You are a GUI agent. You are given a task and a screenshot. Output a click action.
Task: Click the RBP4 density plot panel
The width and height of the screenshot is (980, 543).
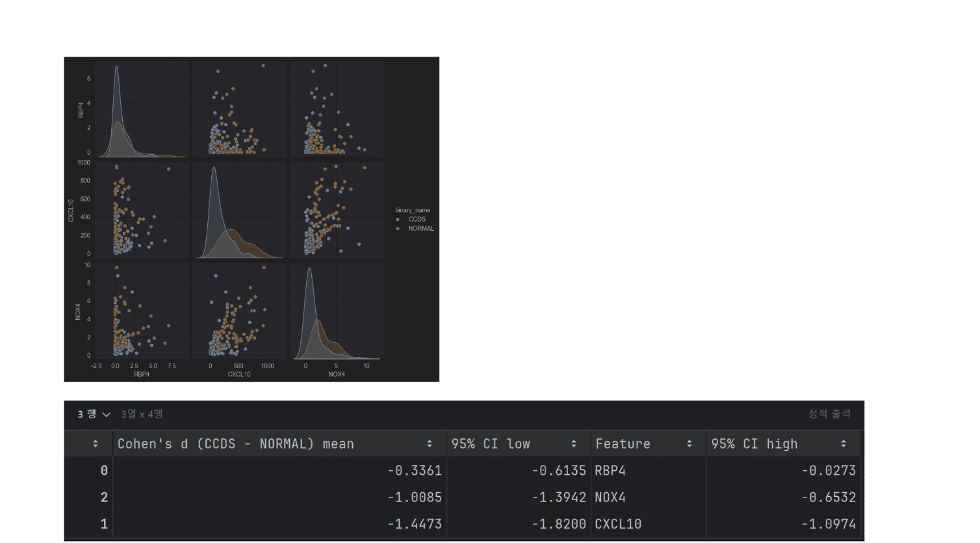tap(142, 109)
